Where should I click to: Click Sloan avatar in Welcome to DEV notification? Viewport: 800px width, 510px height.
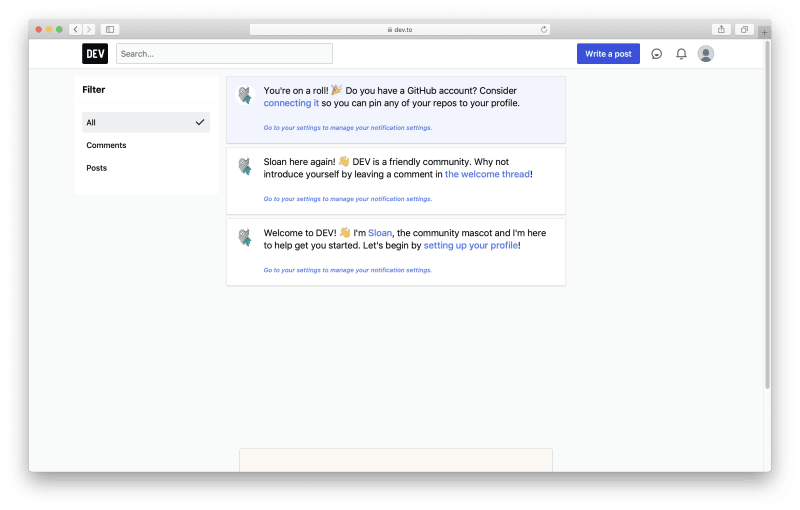coord(245,237)
